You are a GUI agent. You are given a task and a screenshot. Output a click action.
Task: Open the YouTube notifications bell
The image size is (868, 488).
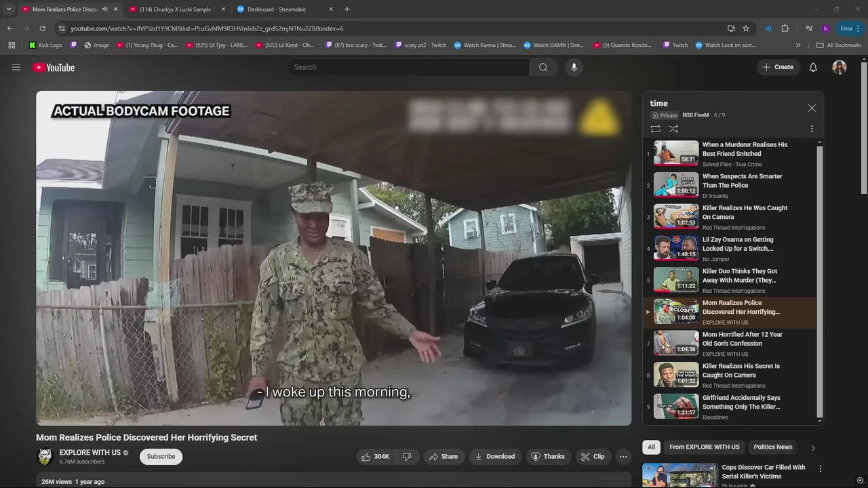point(813,67)
